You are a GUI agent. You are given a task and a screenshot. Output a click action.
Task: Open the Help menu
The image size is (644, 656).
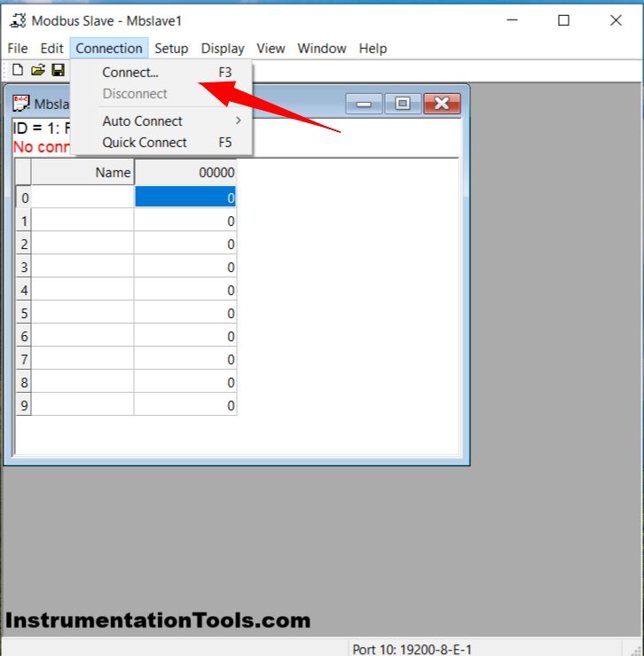coord(373,49)
